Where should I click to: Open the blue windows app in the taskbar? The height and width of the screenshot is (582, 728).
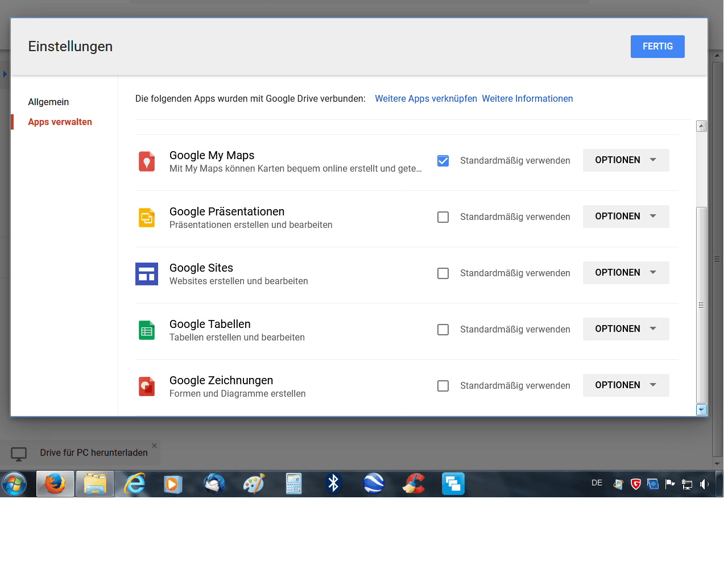[453, 484]
